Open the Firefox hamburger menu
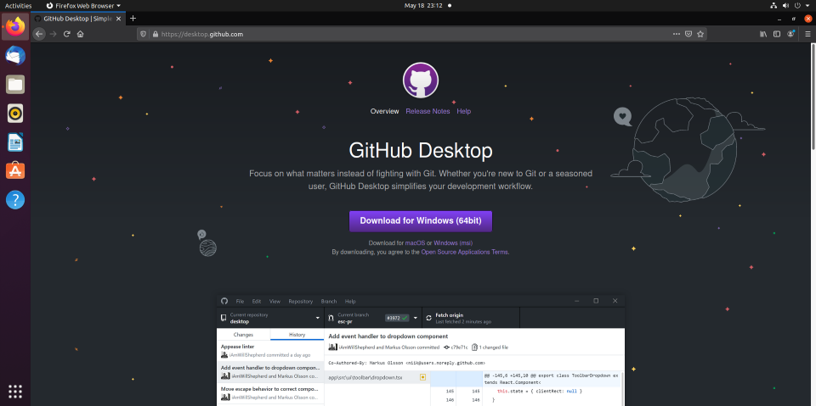816x406 pixels. pyautogui.click(x=807, y=34)
